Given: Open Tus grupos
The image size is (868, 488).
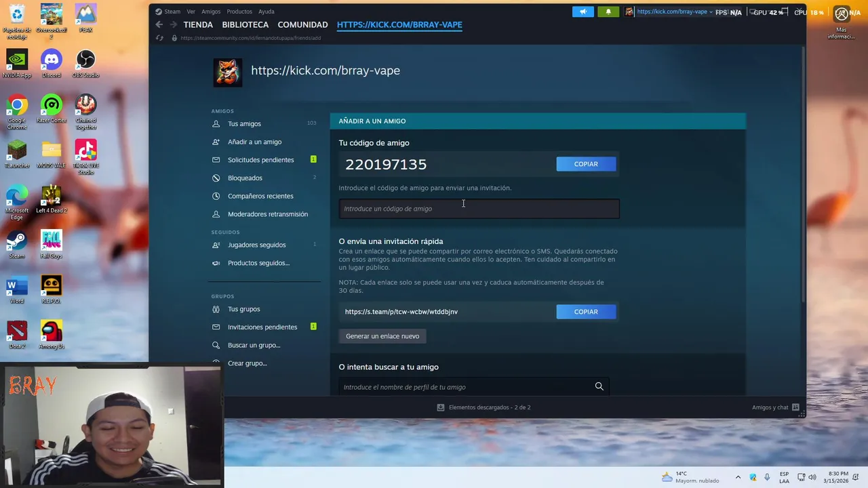Looking at the screenshot, I should (243, 309).
